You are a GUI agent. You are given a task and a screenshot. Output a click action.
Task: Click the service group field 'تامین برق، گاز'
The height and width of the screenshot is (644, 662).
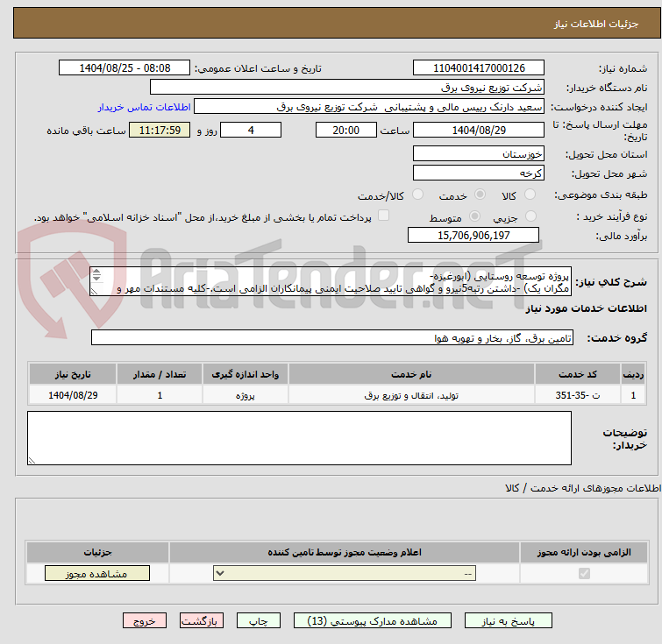[x=331, y=337]
